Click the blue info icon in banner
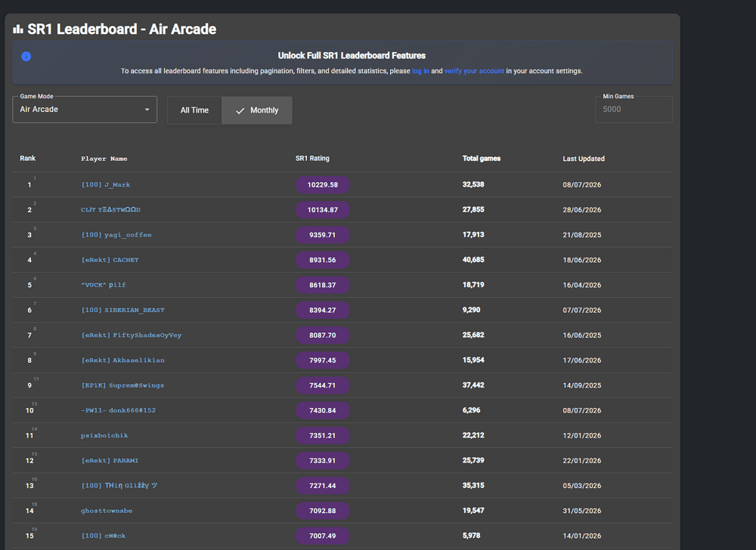 click(26, 57)
